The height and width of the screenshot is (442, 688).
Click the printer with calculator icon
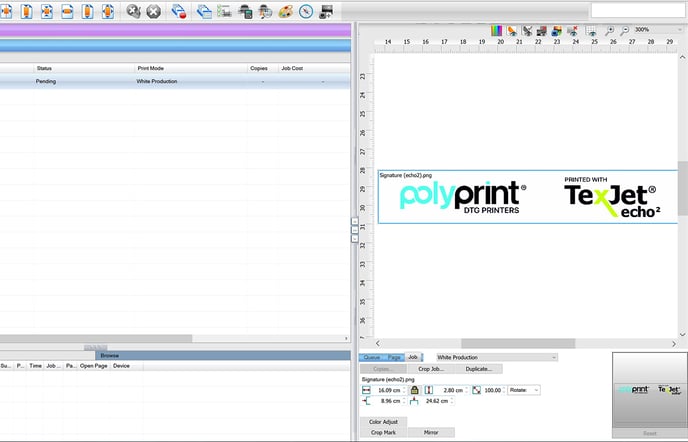coord(245,11)
